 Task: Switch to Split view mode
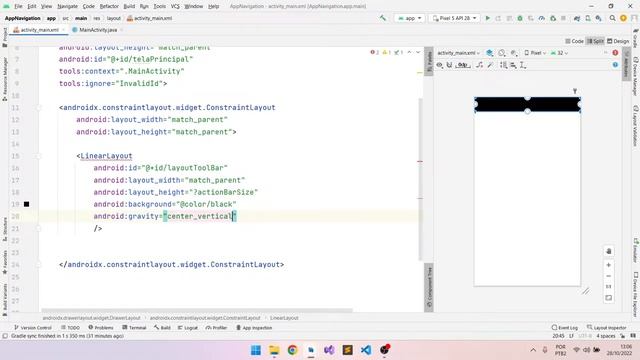595,41
